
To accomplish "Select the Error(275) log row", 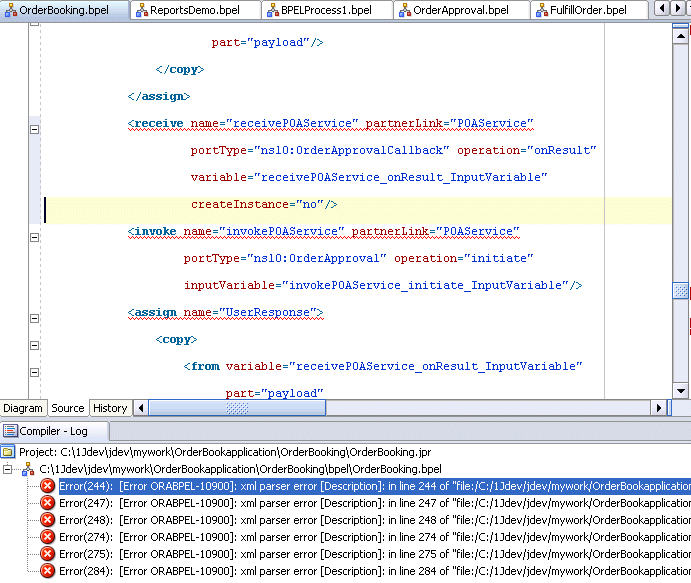I will point(375,554).
